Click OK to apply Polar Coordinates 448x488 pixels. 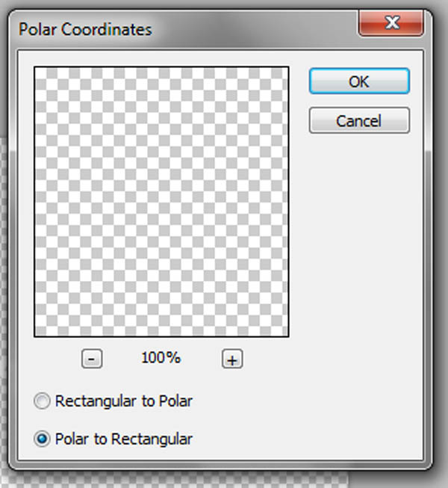click(x=358, y=81)
